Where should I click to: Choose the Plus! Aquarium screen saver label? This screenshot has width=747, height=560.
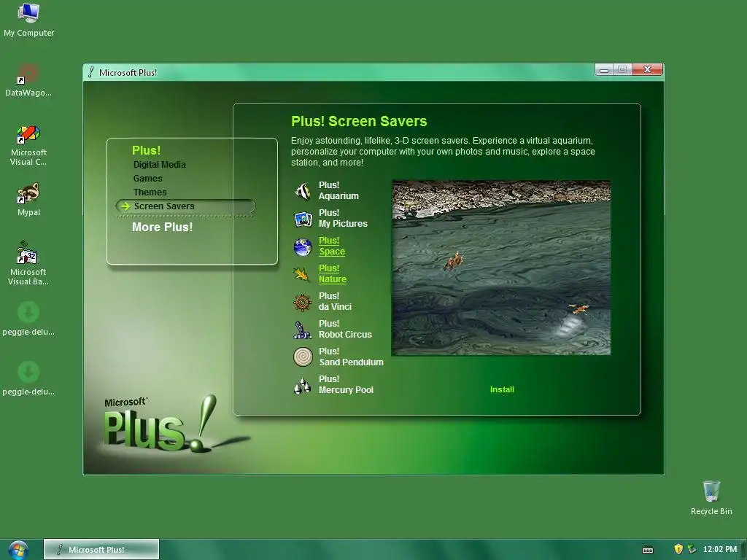point(338,190)
